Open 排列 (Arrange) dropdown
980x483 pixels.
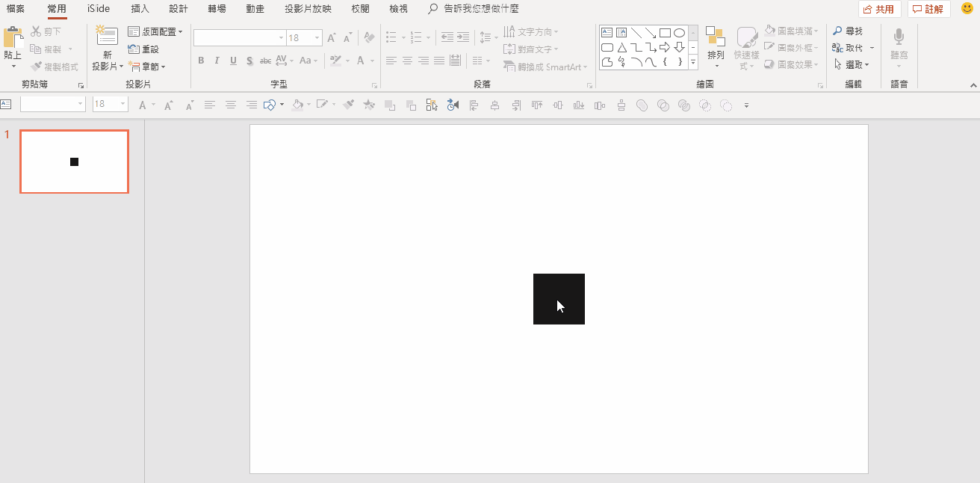tap(716, 49)
